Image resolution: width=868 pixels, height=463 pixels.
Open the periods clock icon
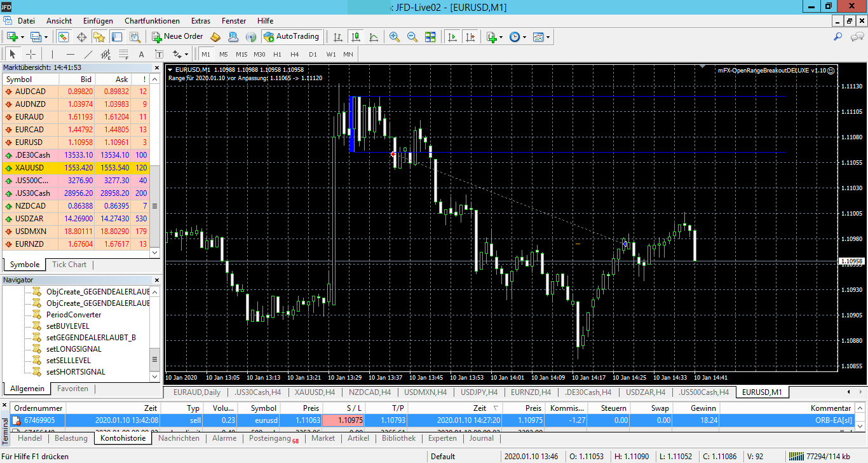515,37
